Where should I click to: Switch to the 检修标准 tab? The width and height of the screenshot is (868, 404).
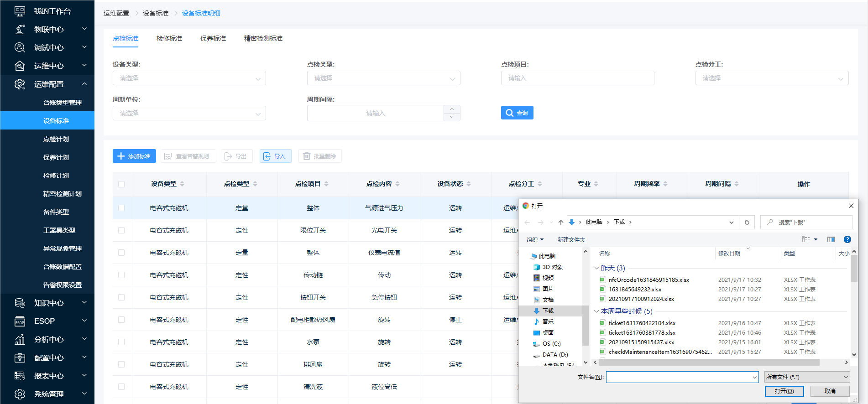click(169, 38)
